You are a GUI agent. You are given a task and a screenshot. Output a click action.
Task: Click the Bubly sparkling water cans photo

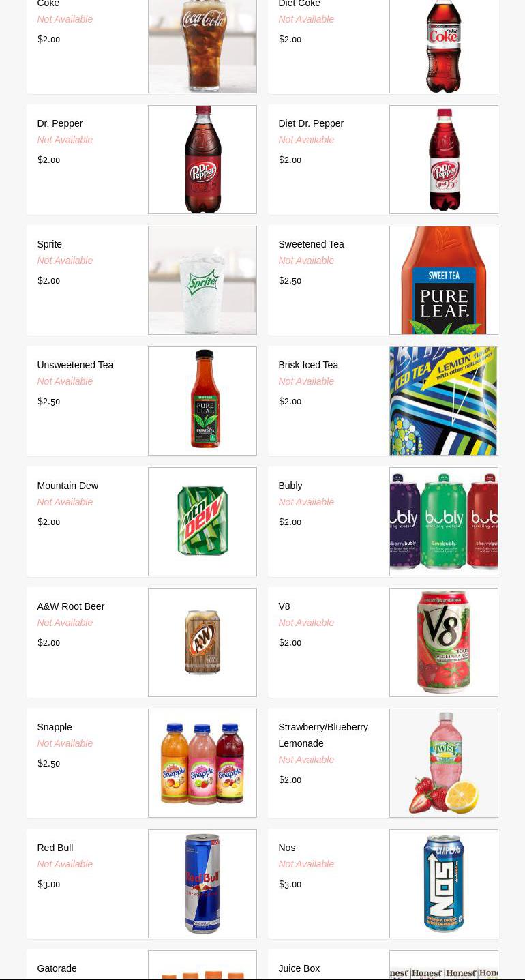pyautogui.click(x=444, y=522)
